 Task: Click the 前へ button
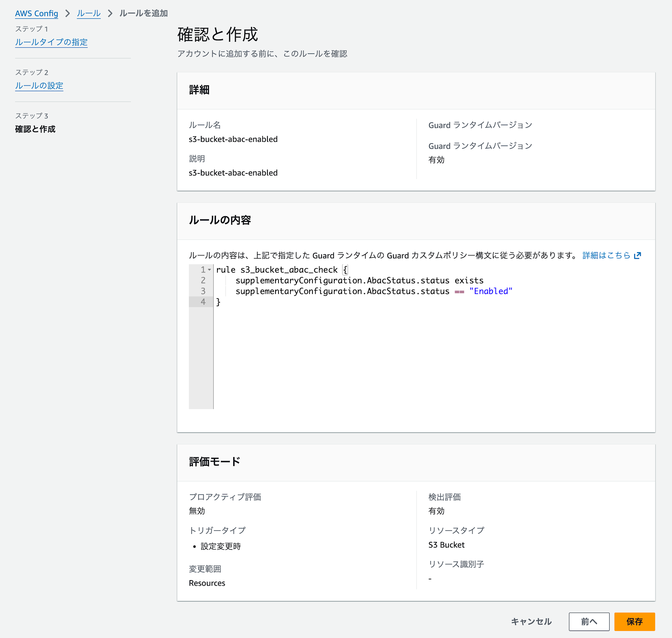589,621
